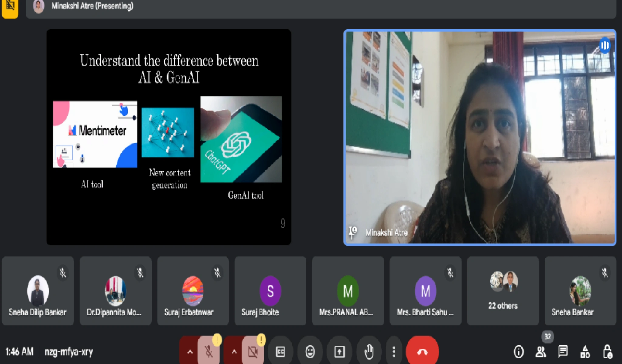Click the raise hand icon

pyautogui.click(x=369, y=352)
